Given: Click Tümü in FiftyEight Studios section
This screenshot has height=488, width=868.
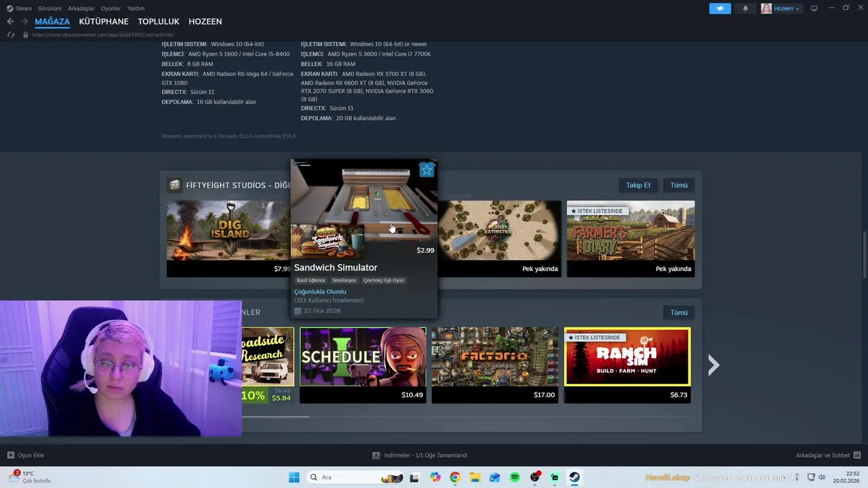Looking at the screenshot, I should click(679, 185).
